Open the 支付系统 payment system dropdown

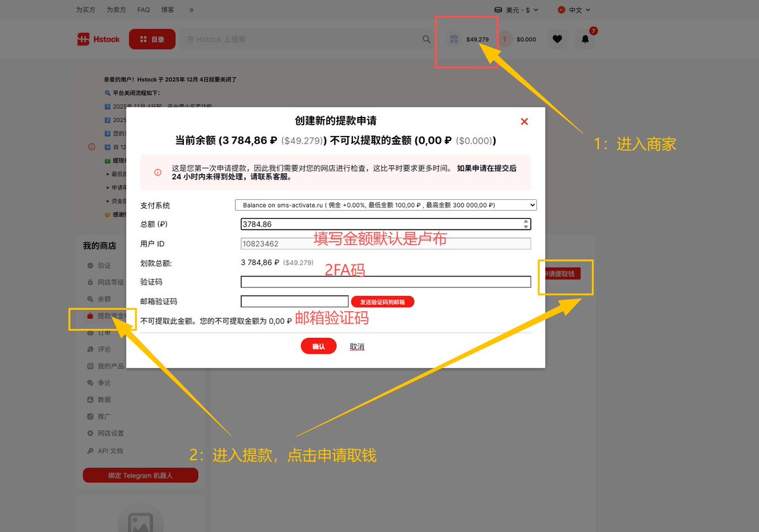[x=386, y=205]
